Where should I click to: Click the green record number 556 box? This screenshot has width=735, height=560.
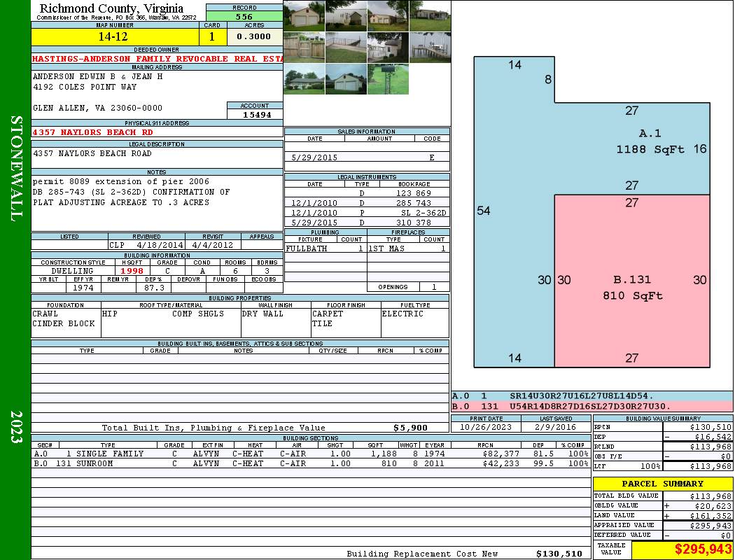tap(244, 16)
